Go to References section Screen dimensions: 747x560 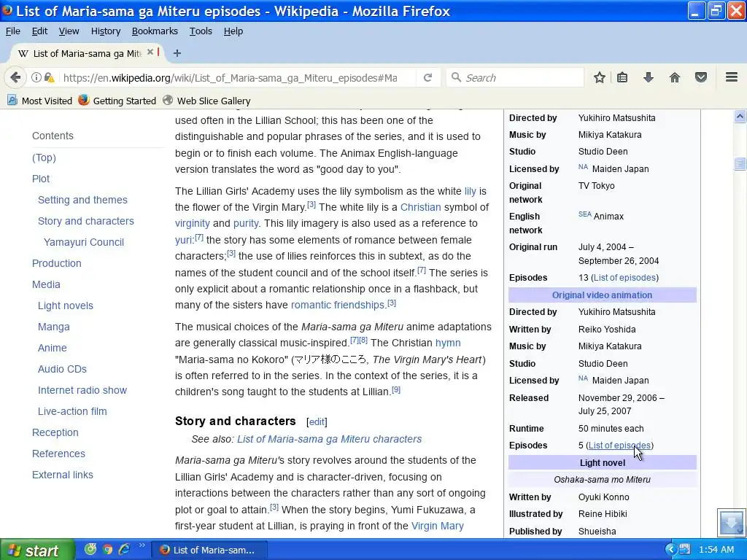(58, 454)
